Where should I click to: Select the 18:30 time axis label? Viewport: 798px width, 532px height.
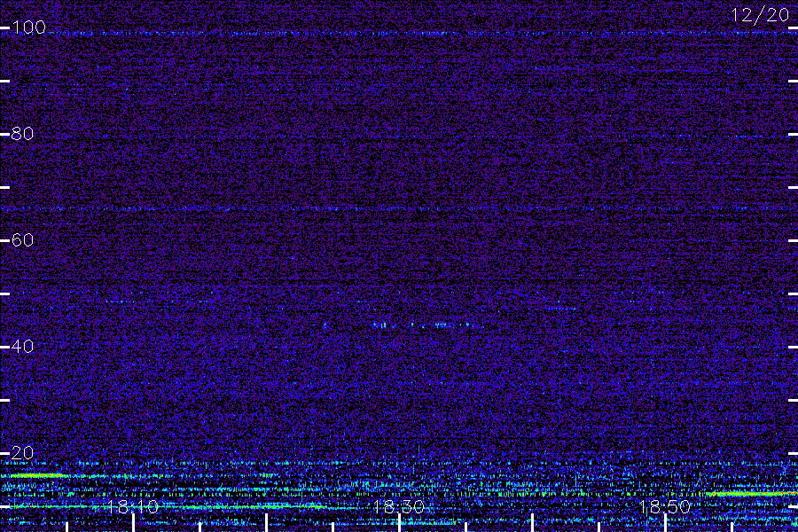[399, 507]
